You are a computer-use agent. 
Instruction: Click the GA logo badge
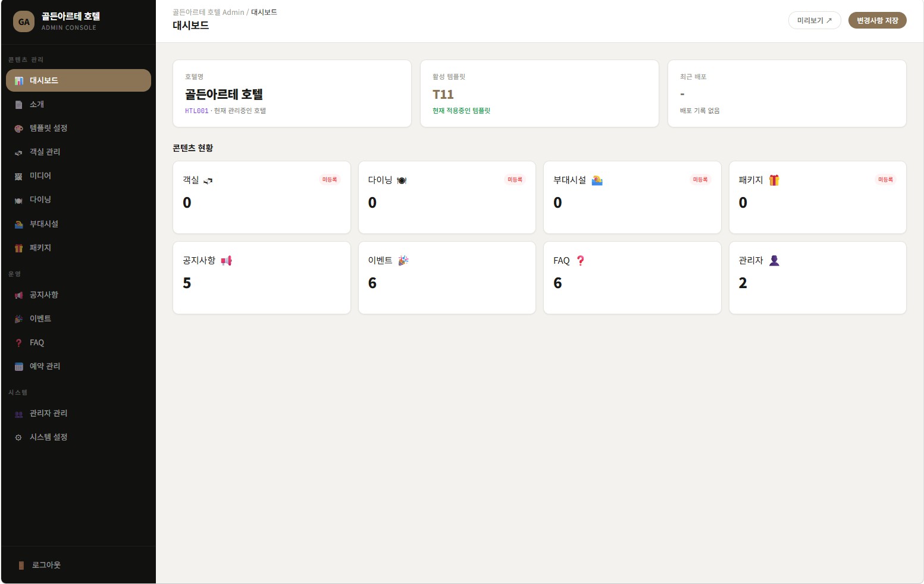point(24,21)
